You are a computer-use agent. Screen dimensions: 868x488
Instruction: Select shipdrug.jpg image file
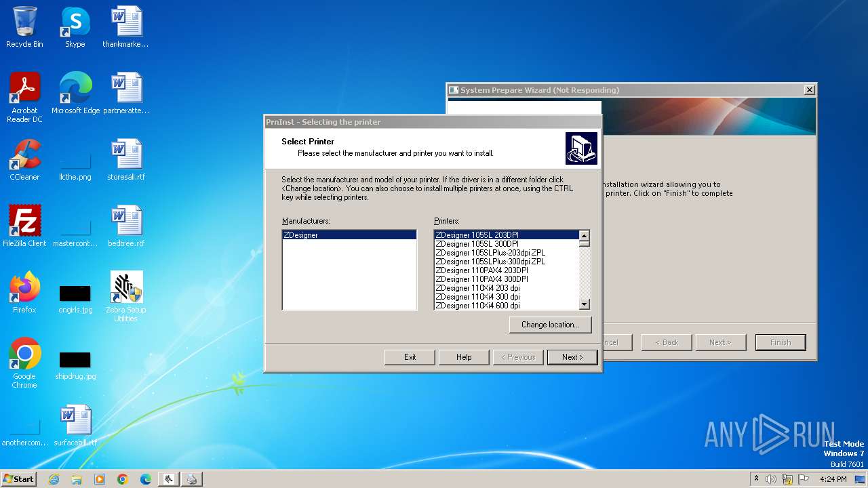tap(75, 366)
